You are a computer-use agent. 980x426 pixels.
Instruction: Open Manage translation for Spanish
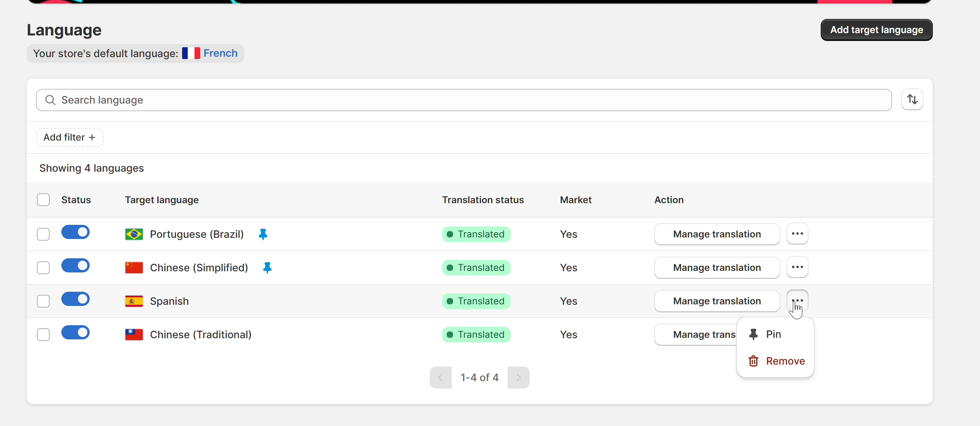click(717, 301)
